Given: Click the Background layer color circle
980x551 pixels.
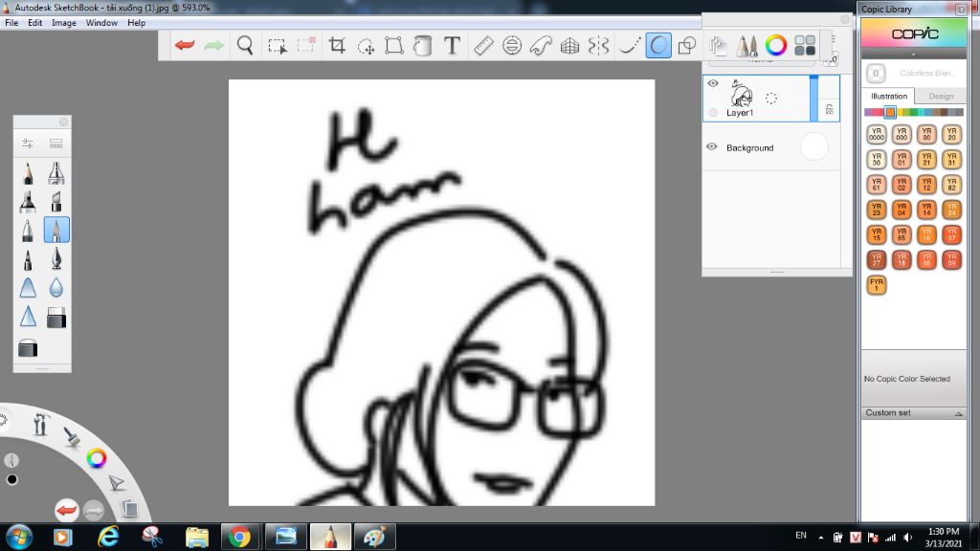Looking at the screenshot, I should coord(813,146).
